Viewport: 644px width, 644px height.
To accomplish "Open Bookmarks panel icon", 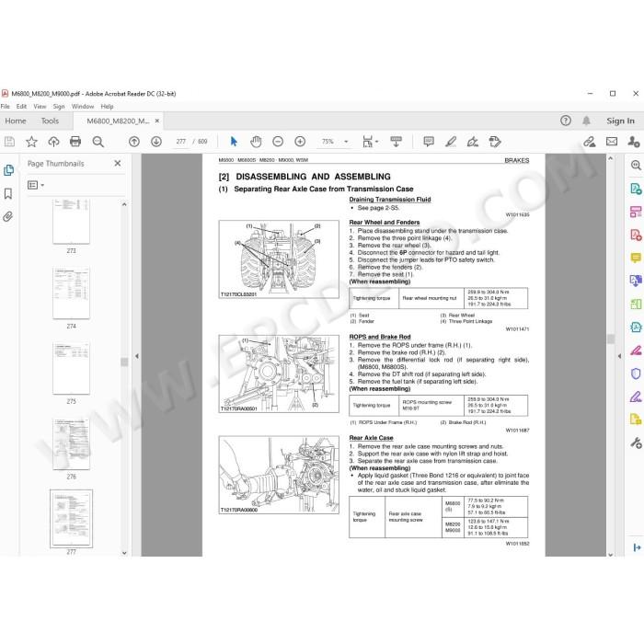I will tap(8, 193).
